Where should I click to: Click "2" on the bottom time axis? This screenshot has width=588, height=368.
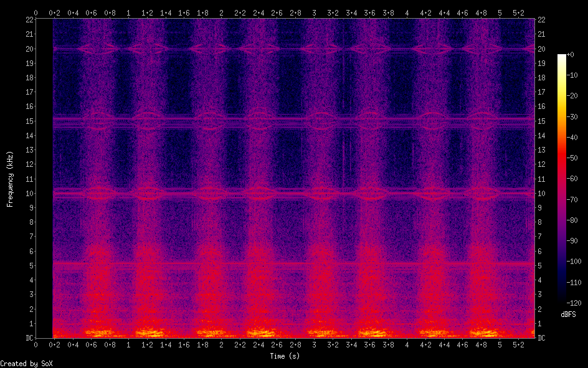click(221, 345)
